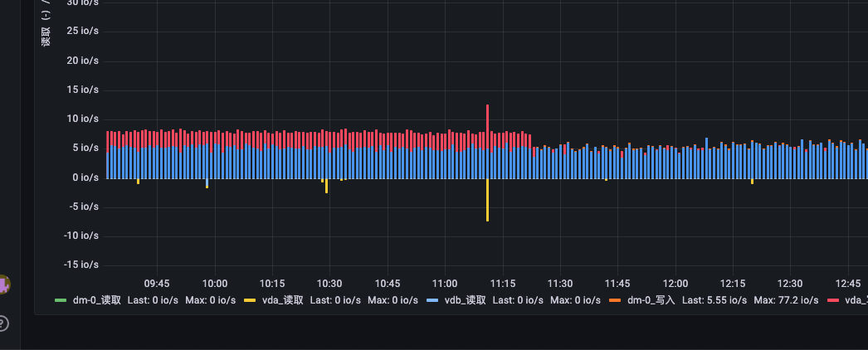
Task: Toggle the vda_读取 legend series
Action: coord(282,300)
